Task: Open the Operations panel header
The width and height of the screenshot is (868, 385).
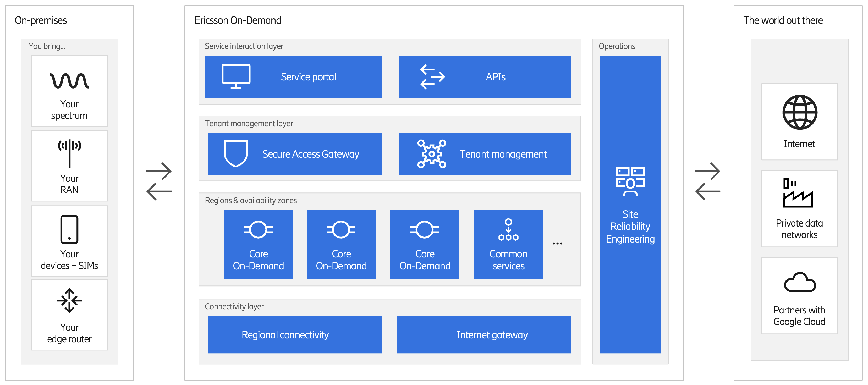Action: (x=617, y=46)
